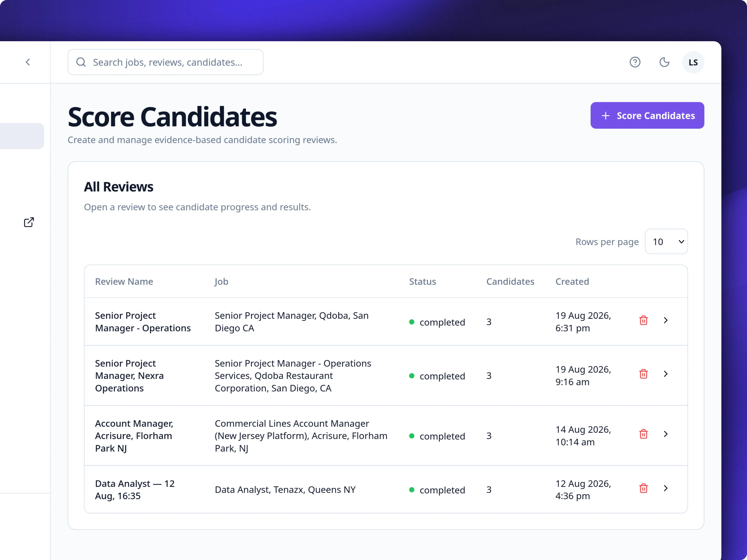Delete the Senior Project Manager, Nexra Operations review

click(x=643, y=374)
